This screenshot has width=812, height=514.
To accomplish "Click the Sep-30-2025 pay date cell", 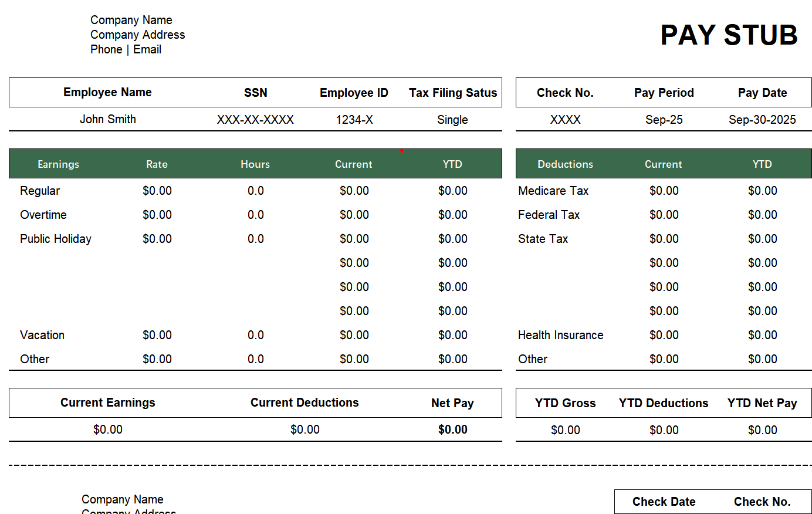I will tap(762, 120).
